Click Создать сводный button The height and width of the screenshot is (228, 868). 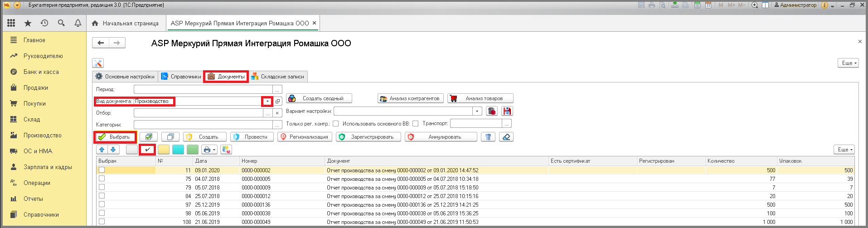coord(319,98)
